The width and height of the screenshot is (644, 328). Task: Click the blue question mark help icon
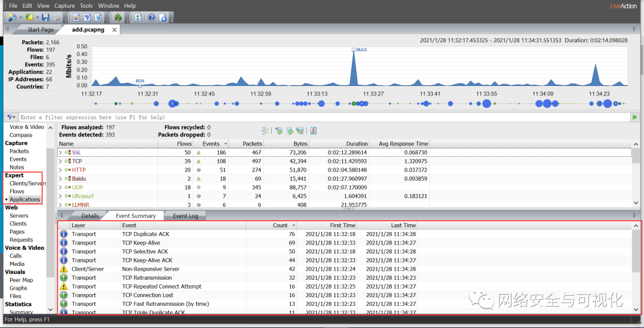click(x=151, y=17)
